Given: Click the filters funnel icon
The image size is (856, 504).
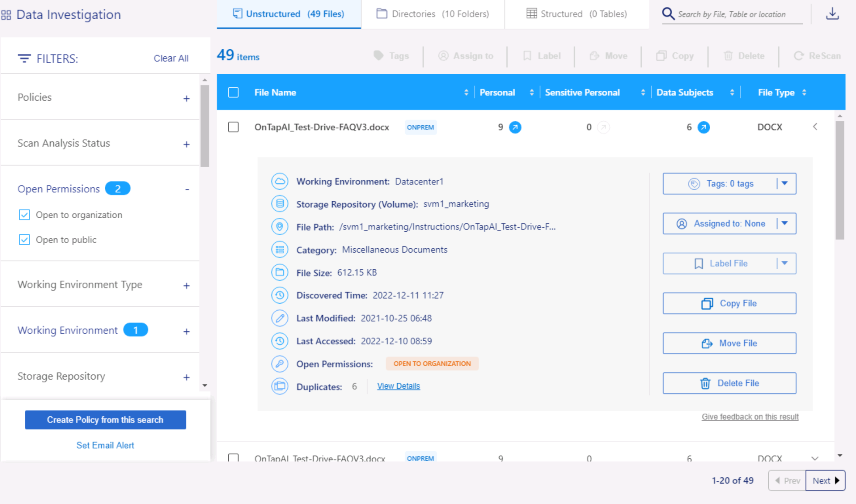Looking at the screenshot, I should [24, 58].
